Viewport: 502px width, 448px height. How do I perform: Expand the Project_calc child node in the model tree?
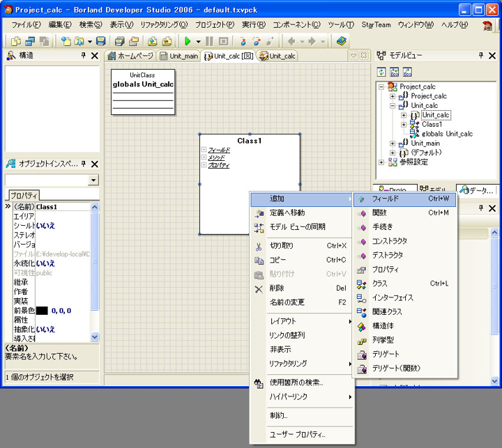tap(393, 96)
